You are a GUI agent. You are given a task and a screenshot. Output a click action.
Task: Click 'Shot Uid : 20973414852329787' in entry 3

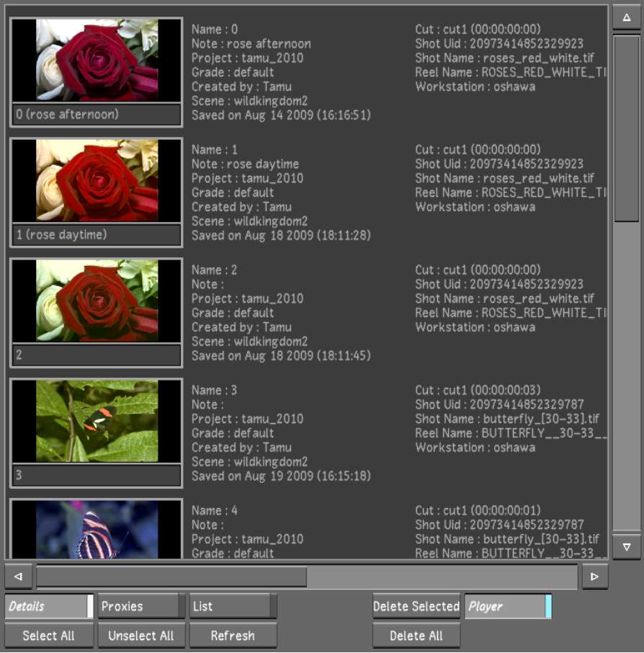click(x=499, y=405)
